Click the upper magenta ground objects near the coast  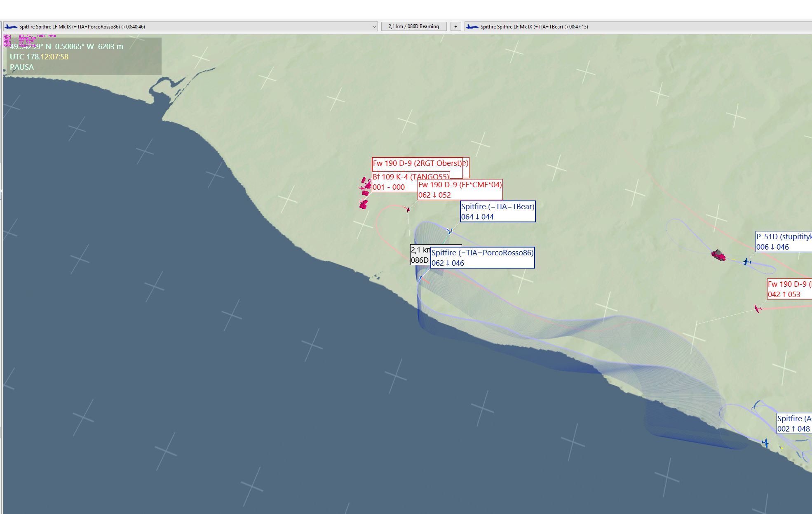point(365,186)
